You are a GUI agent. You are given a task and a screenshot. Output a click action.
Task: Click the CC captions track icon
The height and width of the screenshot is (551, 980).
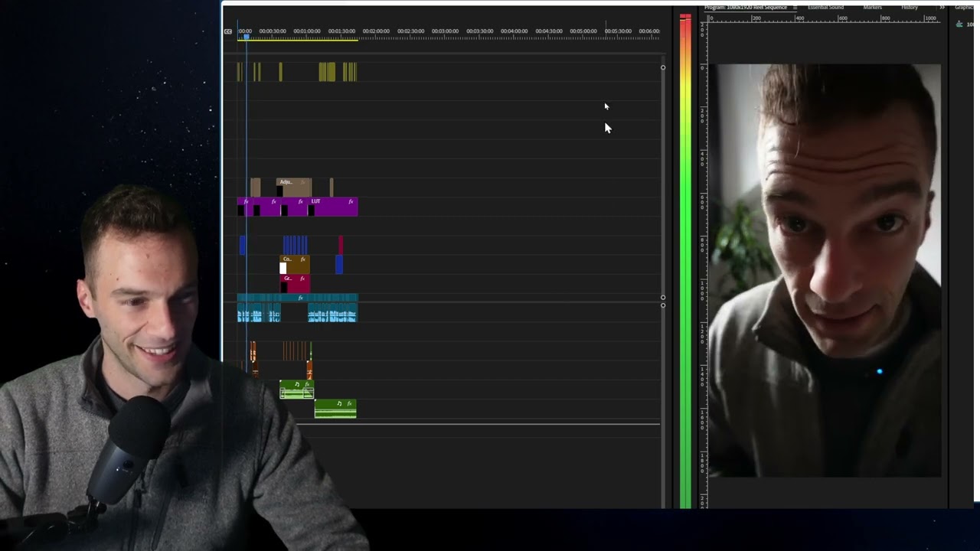227,31
